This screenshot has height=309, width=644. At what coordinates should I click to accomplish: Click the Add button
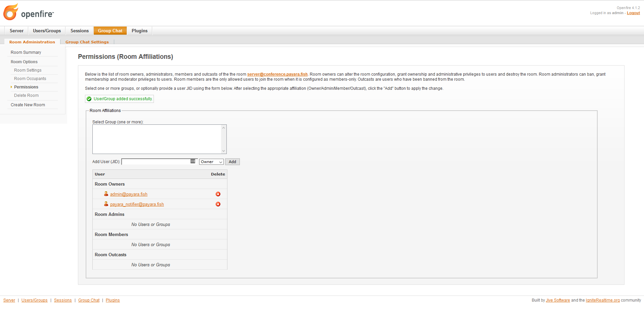click(x=232, y=162)
